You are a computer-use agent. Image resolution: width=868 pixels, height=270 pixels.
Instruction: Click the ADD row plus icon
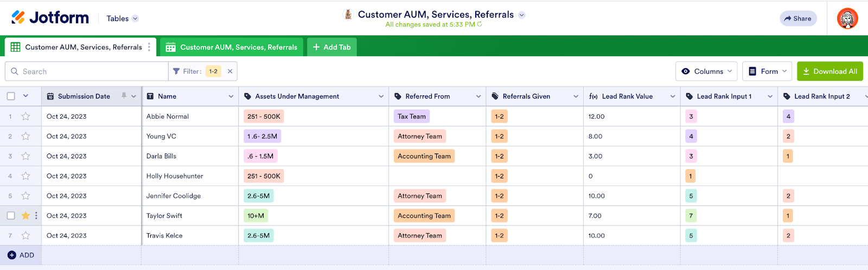12,255
